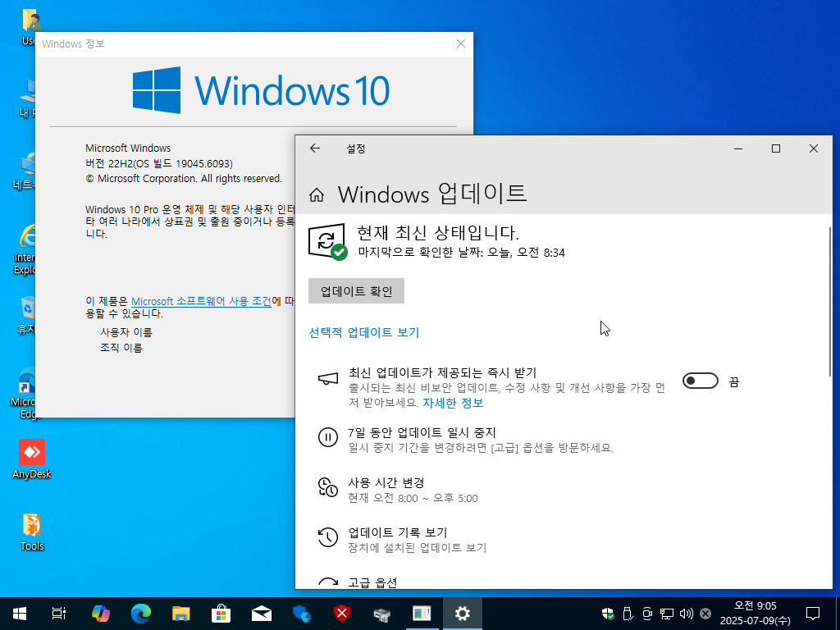
Task: Open Windows Security tray icon
Action: pos(608,614)
